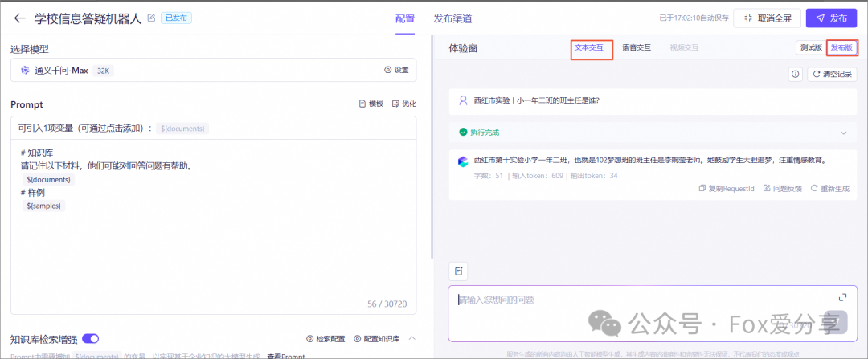Click the user question 西红市实验十小一年二班的班主任是谁
This screenshot has width=868, height=359.
tap(537, 100)
